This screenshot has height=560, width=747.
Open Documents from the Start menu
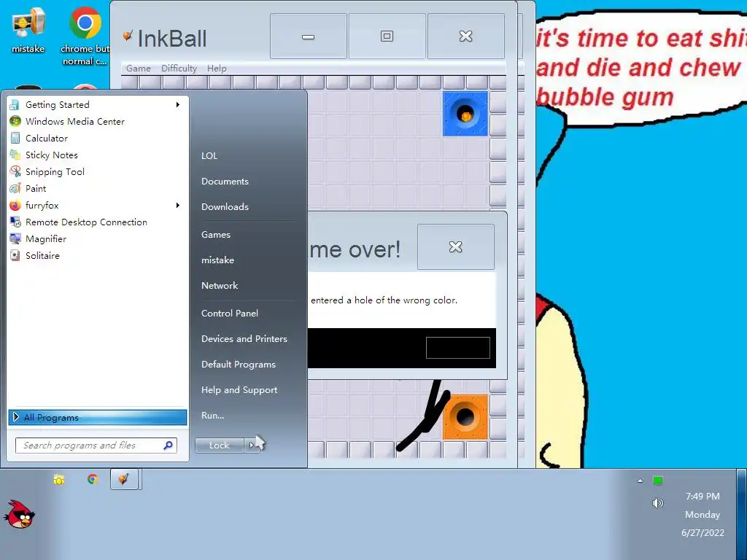click(225, 182)
